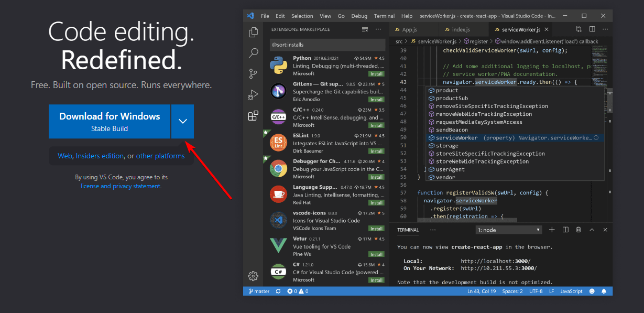Viewport: 644px width, 313px height.
Task: Select the TERMINAL panel tab
Action: click(x=408, y=230)
